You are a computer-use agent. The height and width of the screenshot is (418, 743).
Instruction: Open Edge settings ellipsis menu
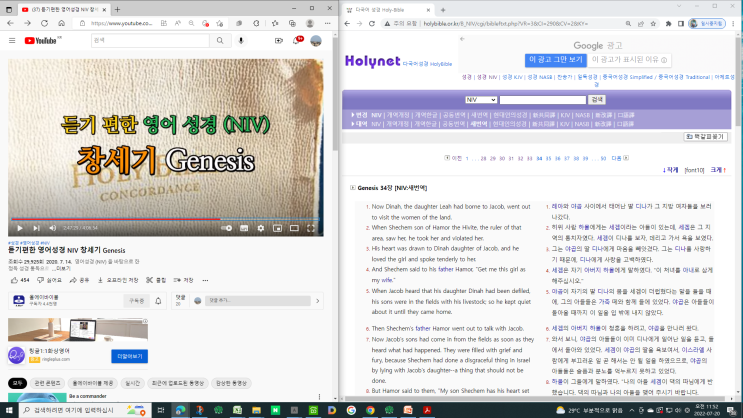327,23
